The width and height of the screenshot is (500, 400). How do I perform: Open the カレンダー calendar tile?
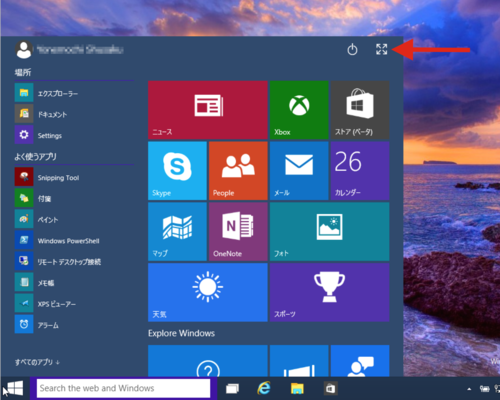coord(360,171)
